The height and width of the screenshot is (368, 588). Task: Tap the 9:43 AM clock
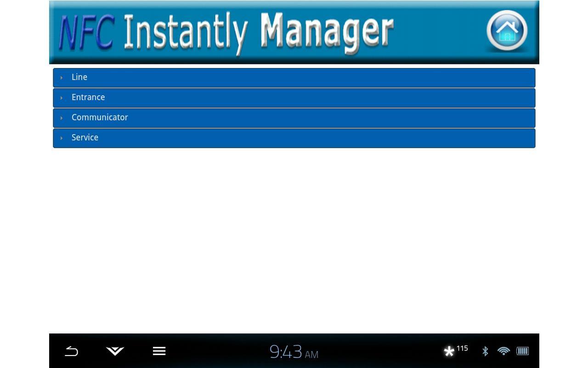point(294,352)
